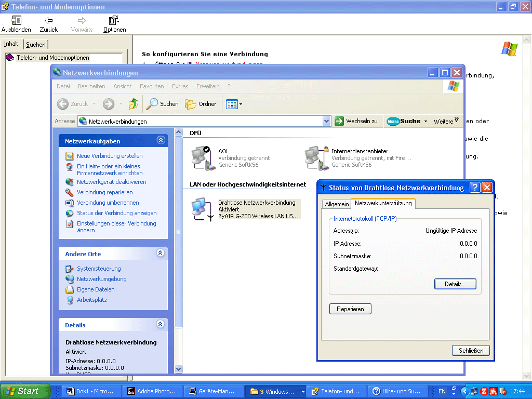This screenshot has width=532, height=399.
Task: Switch to Dok1 - Microsoft Word taskbar button
Action: [92, 392]
